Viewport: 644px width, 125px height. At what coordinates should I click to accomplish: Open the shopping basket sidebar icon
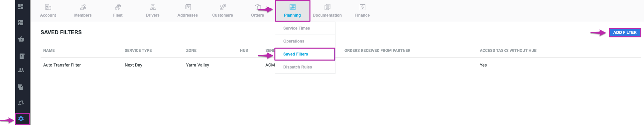(21, 39)
